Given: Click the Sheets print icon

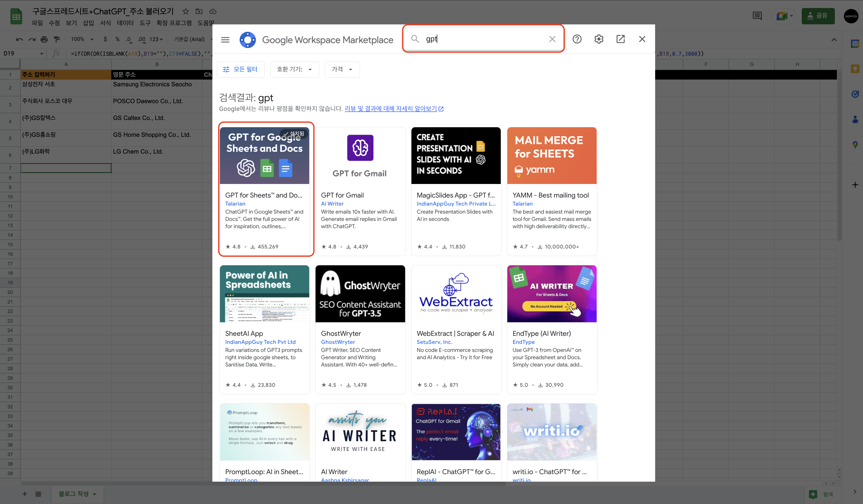Looking at the screenshot, I should click(x=44, y=39).
